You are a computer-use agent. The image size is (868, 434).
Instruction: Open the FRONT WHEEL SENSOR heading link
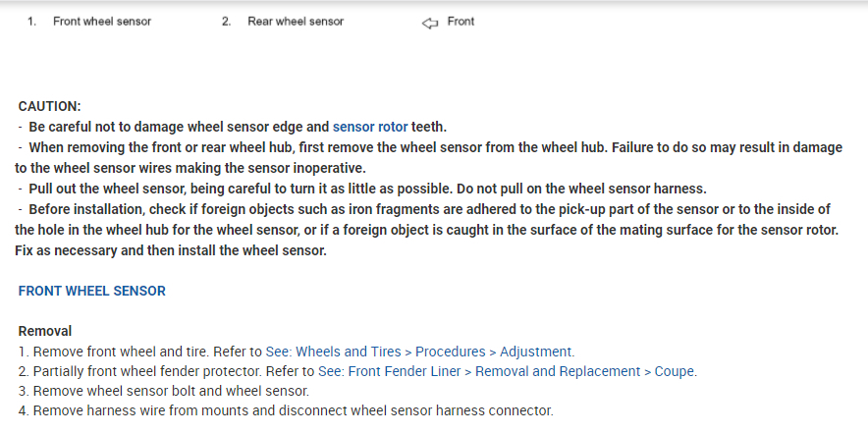92,291
